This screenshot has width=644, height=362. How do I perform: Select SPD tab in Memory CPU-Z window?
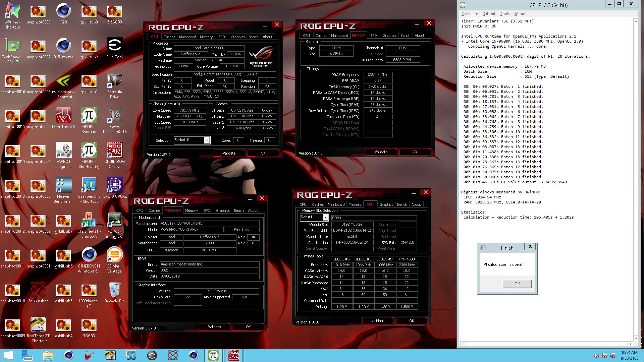point(373,36)
